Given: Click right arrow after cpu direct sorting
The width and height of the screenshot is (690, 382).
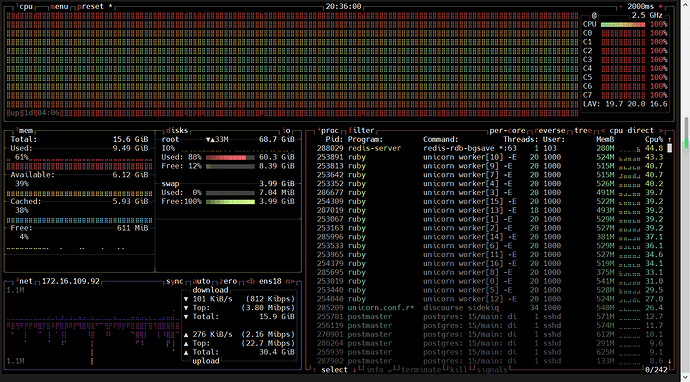Looking at the screenshot, I should pos(661,131).
